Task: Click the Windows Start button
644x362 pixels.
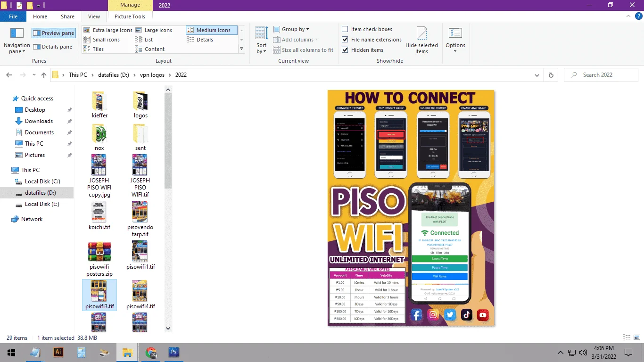Action: (11, 352)
